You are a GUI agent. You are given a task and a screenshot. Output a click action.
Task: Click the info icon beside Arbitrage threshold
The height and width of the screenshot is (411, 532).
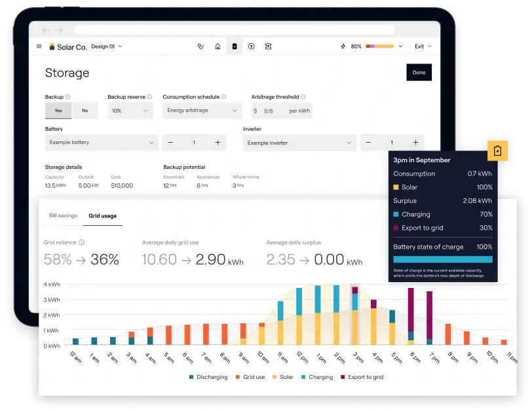tap(303, 97)
